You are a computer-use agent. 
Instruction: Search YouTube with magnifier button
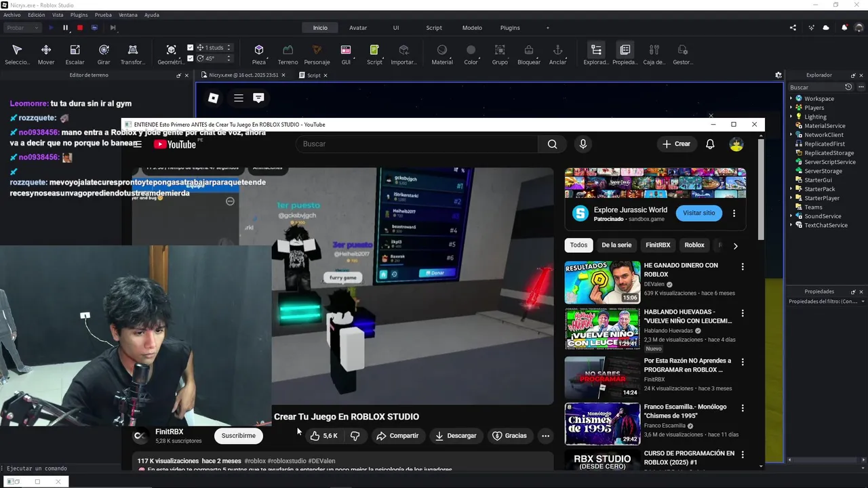[x=553, y=144]
